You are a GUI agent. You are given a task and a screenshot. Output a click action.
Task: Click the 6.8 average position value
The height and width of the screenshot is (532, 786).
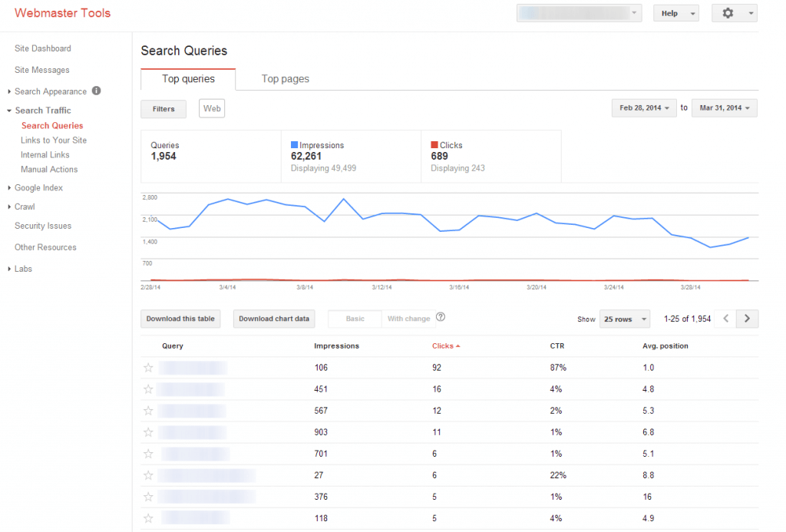[x=648, y=432]
